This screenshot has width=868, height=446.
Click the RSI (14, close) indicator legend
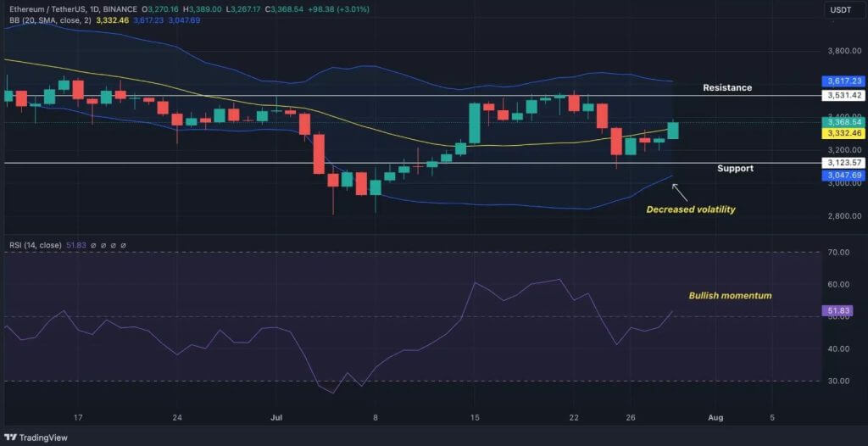pyautogui.click(x=36, y=245)
